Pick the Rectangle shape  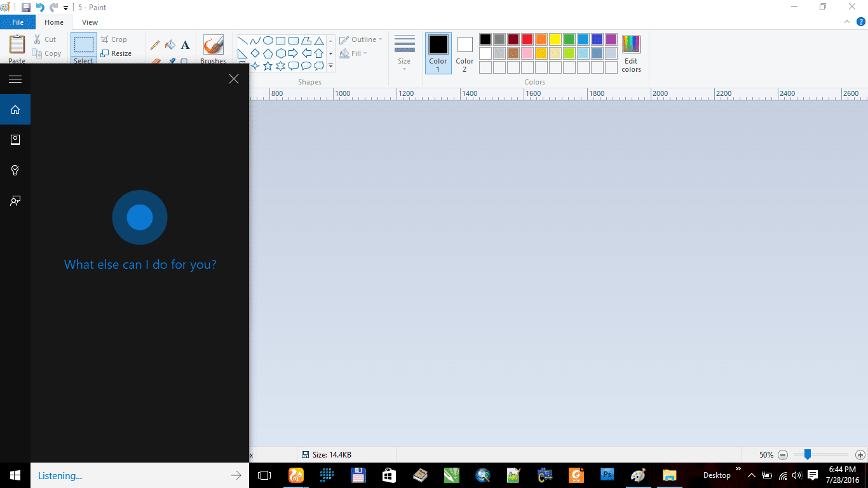(x=280, y=41)
